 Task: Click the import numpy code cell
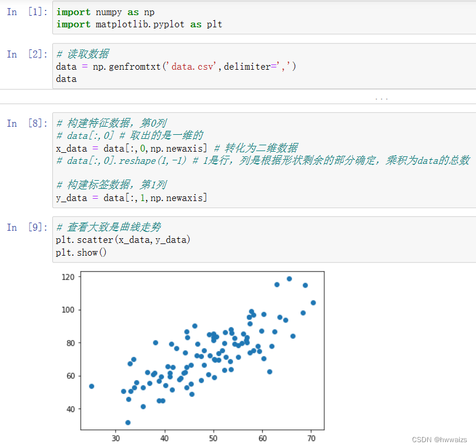264,17
